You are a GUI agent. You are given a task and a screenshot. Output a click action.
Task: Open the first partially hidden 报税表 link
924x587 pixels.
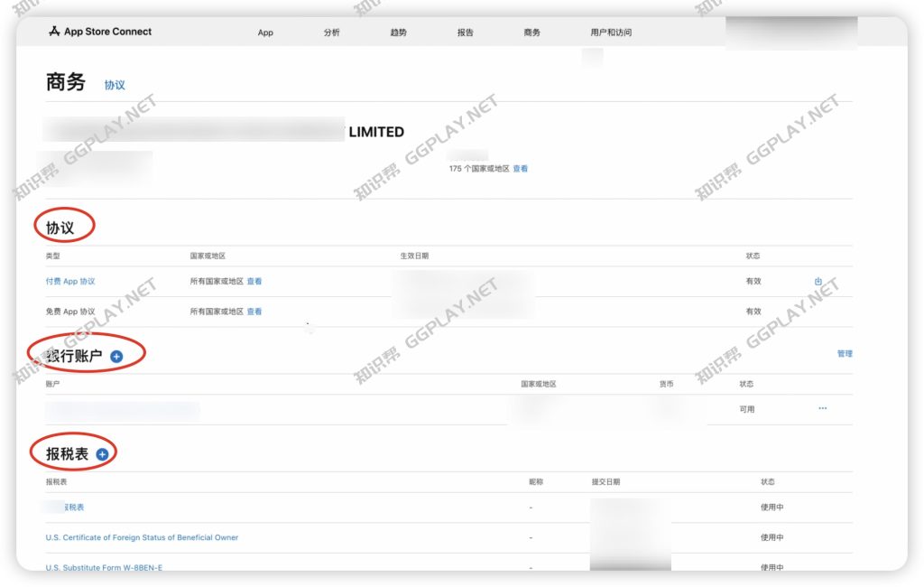pyautogui.click(x=74, y=508)
